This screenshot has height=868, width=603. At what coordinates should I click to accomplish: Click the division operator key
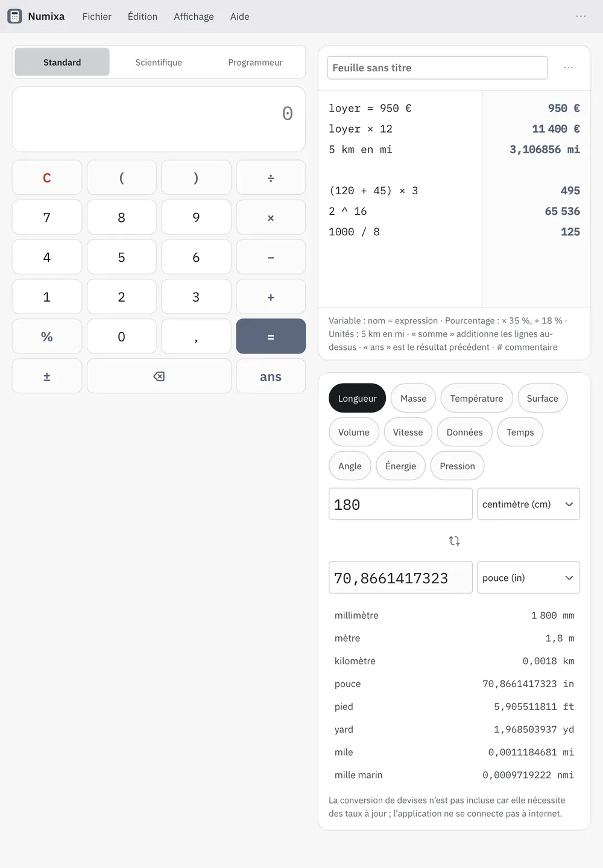coord(271,177)
